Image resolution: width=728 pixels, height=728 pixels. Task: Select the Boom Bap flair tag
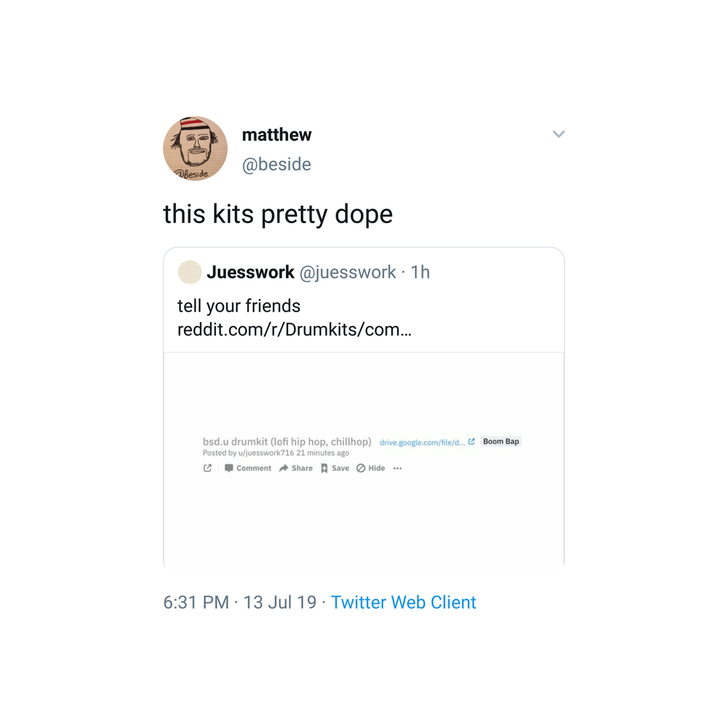pos(501,442)
